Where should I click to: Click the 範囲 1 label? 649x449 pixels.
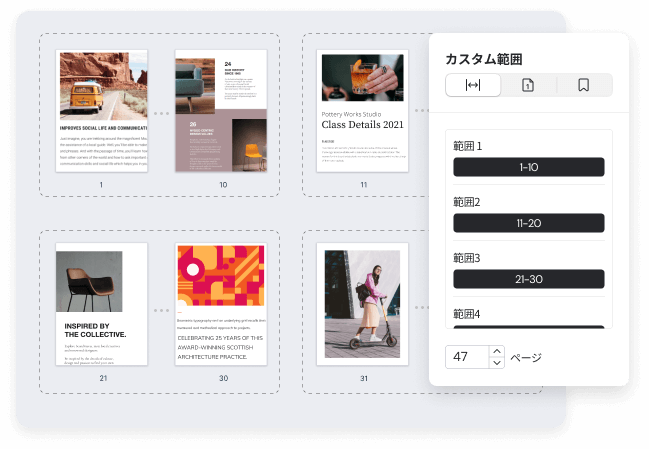[x=468, y=146]
